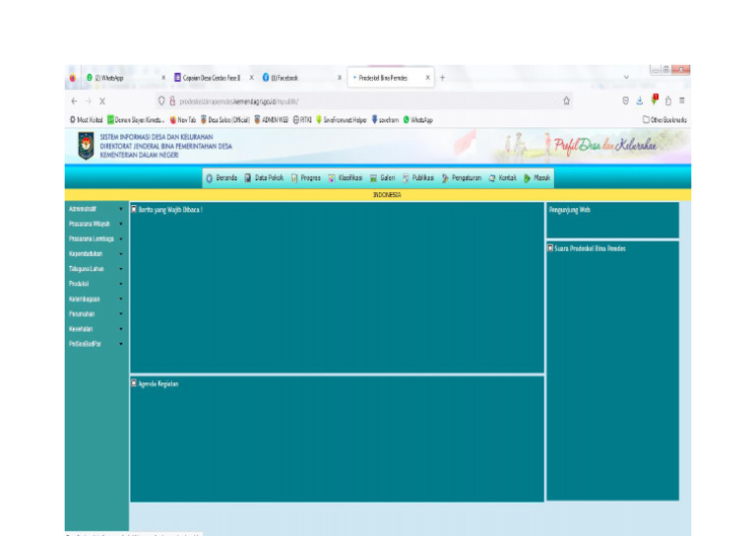Open the Kontak menu item
The width and height of the screenshot is (756, 536).
click(x=502, y=178)
